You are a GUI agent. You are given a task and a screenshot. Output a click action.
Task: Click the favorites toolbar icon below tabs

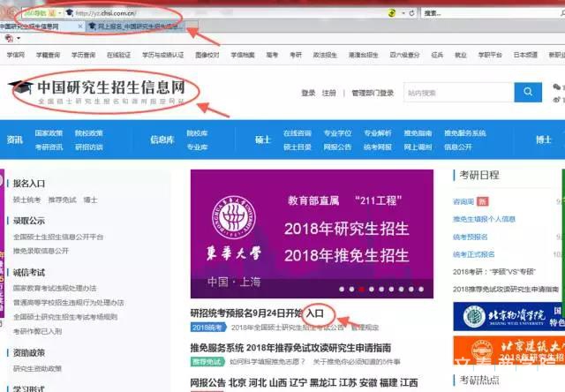[x=9, y=38]
